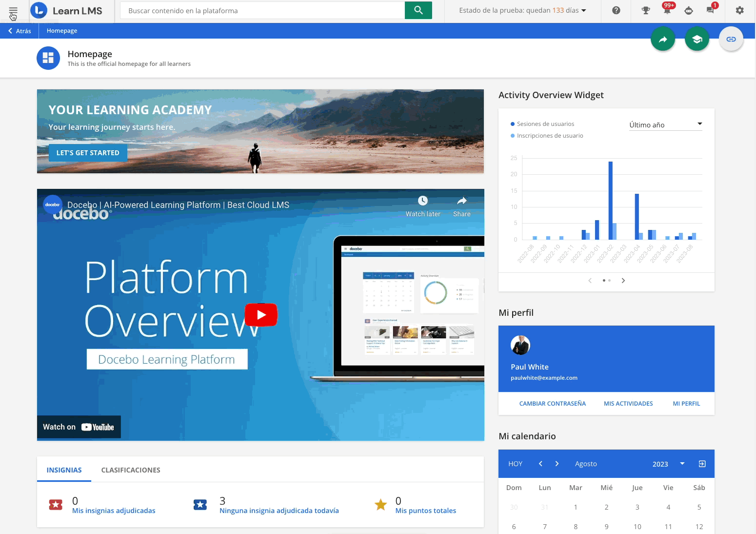Viewport: 756px width, 534px height.
Task: Select August 5 in calendar
Action: tap(699, 507)
